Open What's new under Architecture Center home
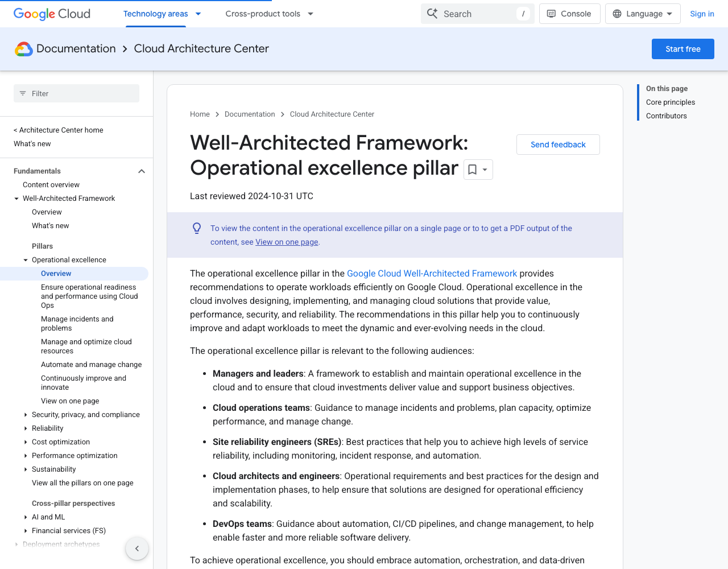The width and height of the screenshot is (728, 569). pos(32,144)
